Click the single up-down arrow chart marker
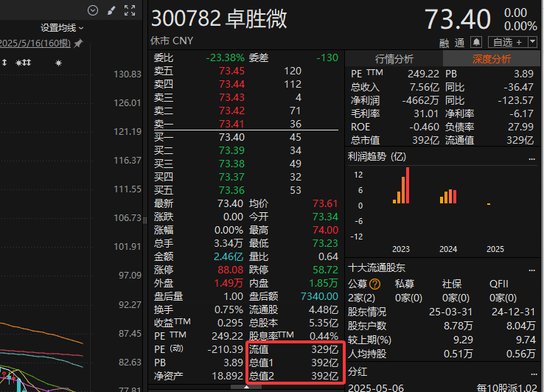The height and width of the screenshot is (392, 544). (x=4, y=63)
